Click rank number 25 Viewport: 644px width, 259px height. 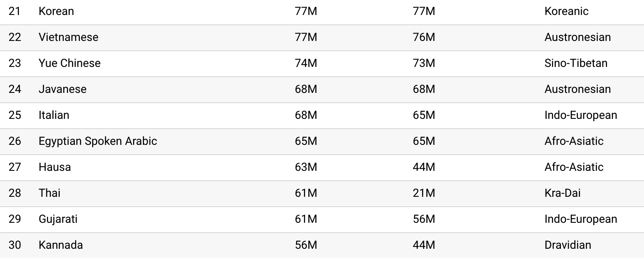point(15,115)
